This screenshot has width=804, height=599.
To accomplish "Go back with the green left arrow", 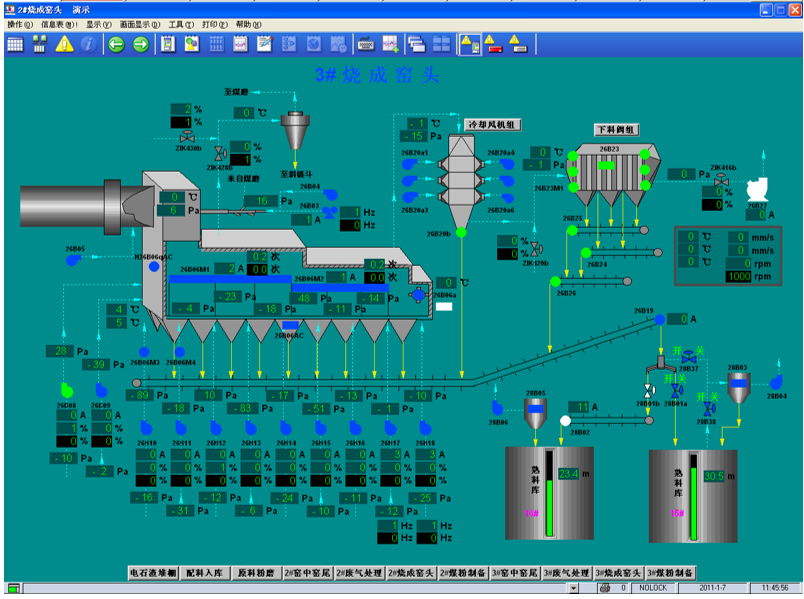I will pos(116,45).
